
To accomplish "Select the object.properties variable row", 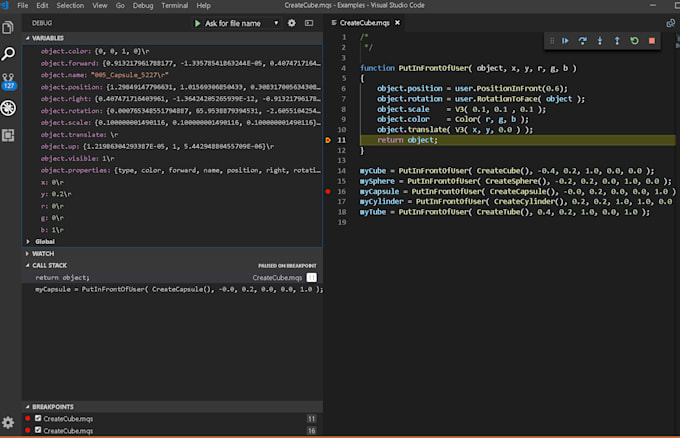I will [173, 170].
